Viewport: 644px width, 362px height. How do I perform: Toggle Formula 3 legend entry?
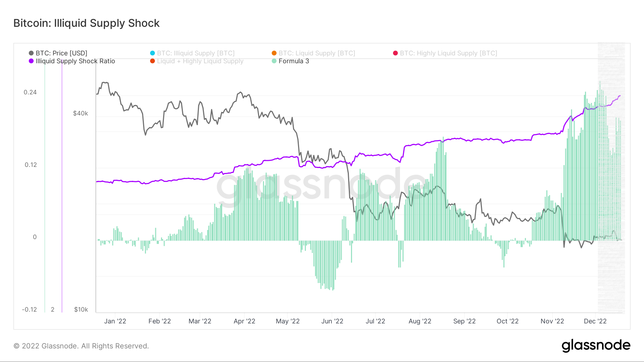tap(290, 61)
